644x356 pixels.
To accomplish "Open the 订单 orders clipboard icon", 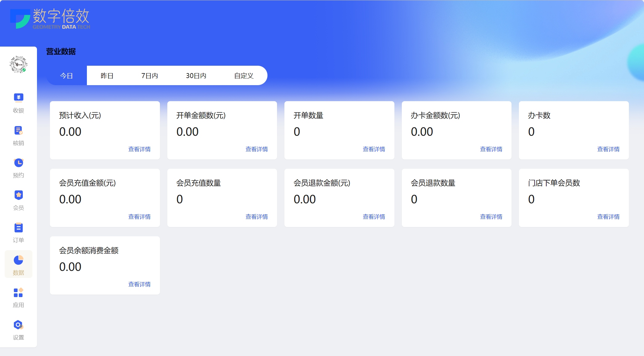I will [x=18, y=228].
